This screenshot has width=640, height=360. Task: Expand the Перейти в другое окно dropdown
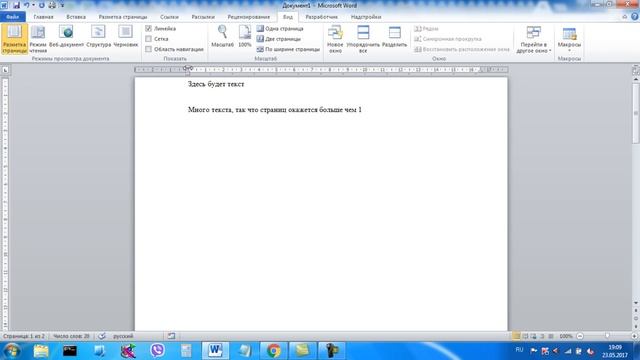click(x=533, y=39)
